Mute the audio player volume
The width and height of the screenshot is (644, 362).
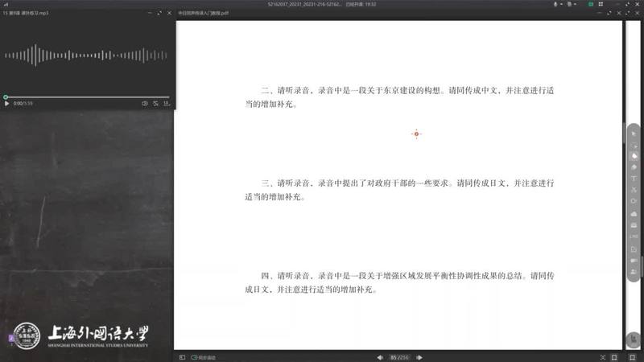pos(145,104)
